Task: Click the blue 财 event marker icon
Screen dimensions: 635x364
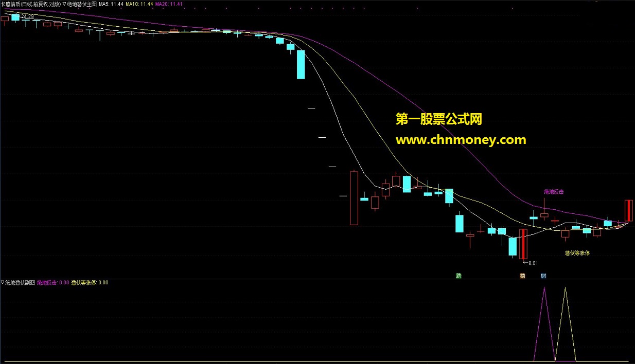Action: tap(543, 276)
